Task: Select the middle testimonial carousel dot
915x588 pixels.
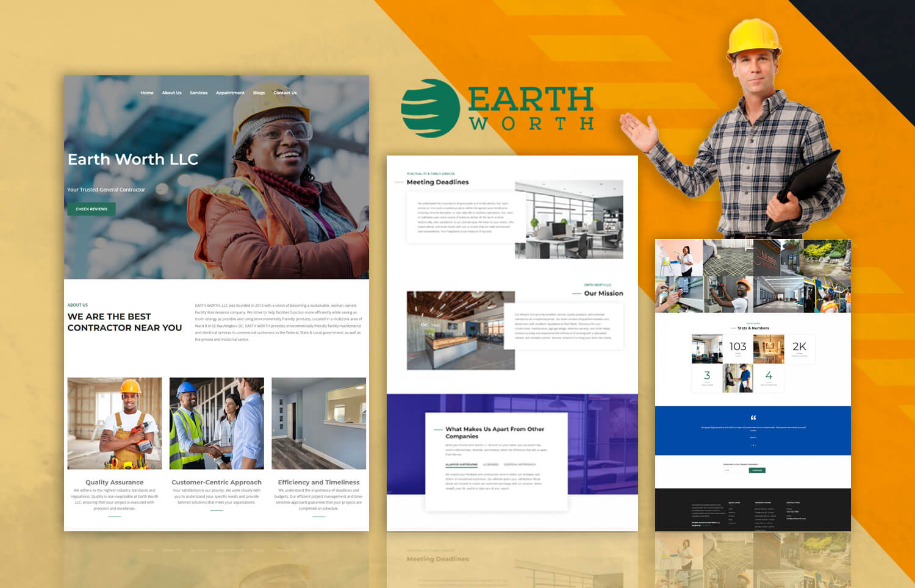Action: 753,445
